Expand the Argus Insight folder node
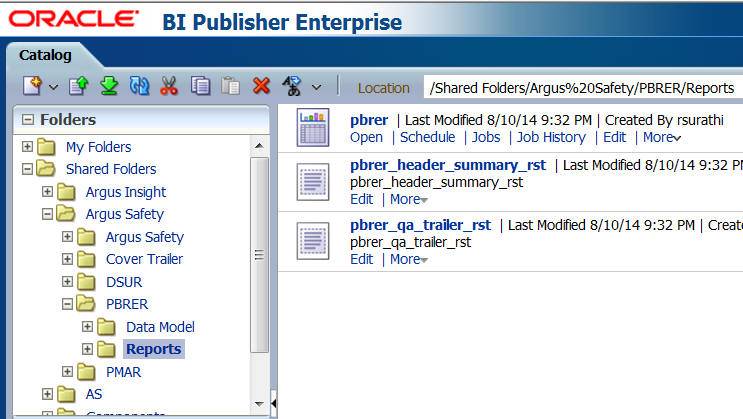The width and height of the screenshot is (743, 419). tap(47, 191)
